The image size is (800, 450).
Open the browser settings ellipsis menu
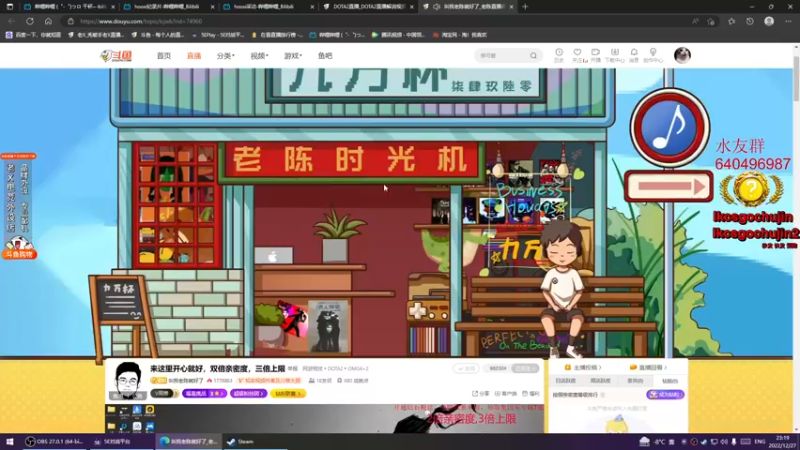(x=788, y=21)
